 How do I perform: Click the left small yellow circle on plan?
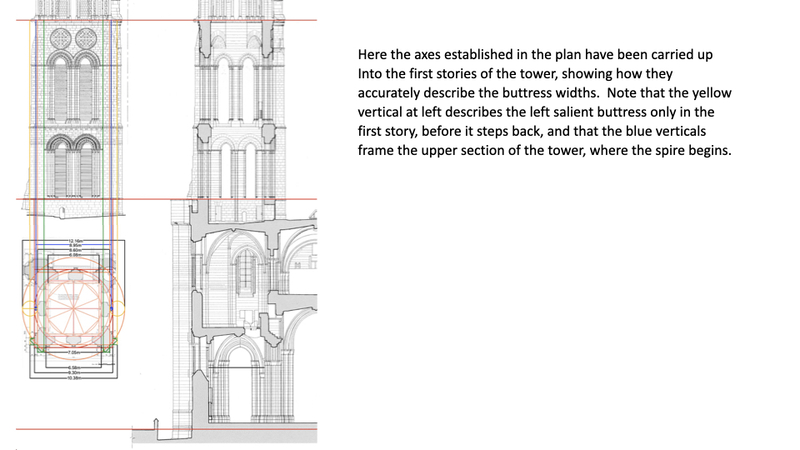[29, 308]
